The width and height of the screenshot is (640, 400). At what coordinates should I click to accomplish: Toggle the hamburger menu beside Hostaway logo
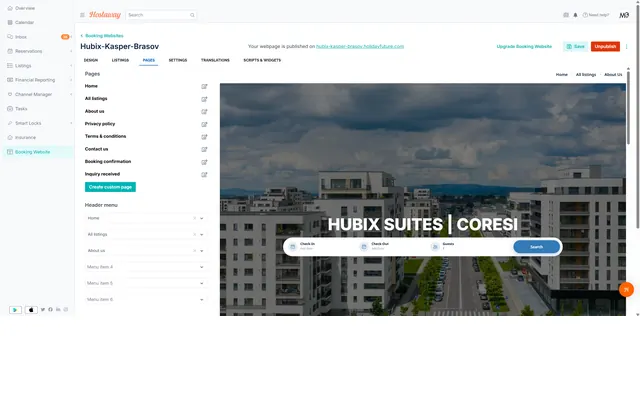pyautogui.click(x=82, y=15)
